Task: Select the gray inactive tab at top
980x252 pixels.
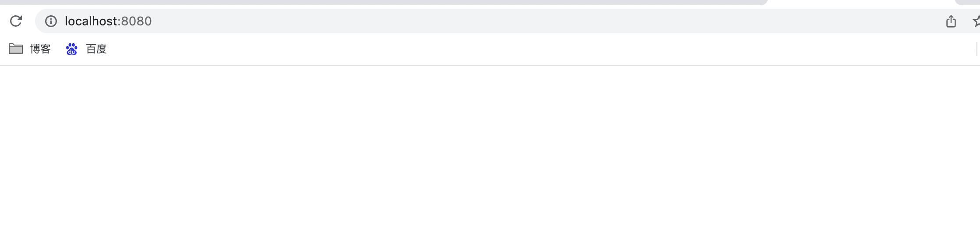Action: 383,2
